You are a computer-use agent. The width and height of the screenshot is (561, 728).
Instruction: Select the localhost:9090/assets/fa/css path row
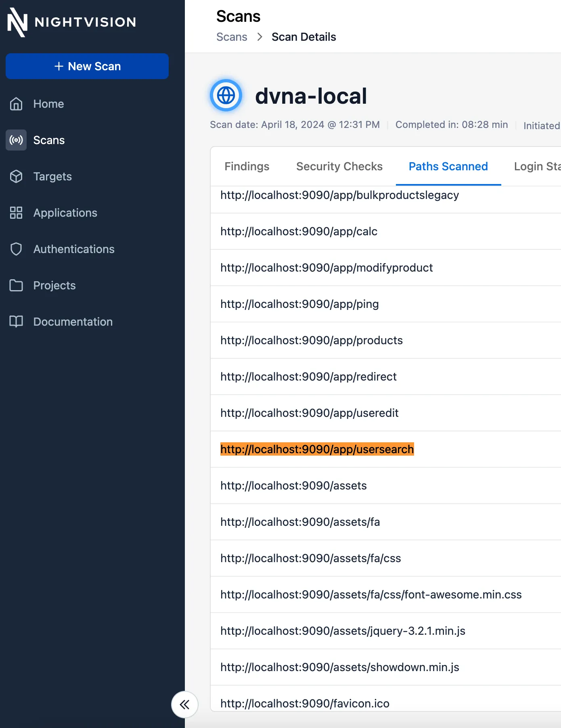coord(386,558)
